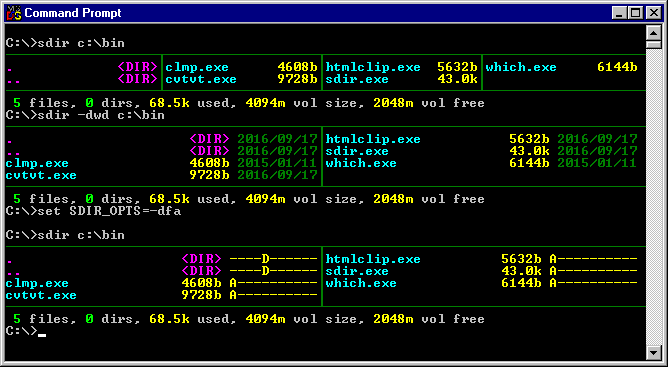The image size is (668, 367).
Task: Click sdir.exe in the attribute listing
Action: coord(357,271)
